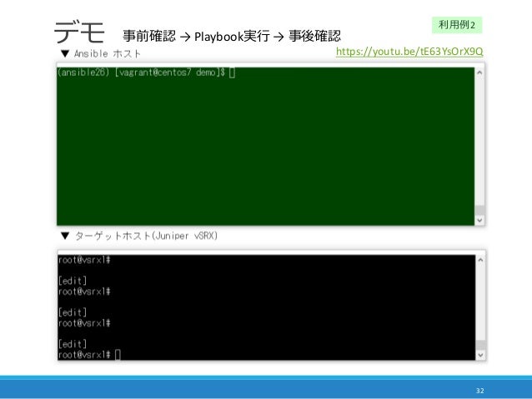The image size is (532, 399).
Task: Click cursor box after last root@vsrx1# prompt
Action: point(118,355)
